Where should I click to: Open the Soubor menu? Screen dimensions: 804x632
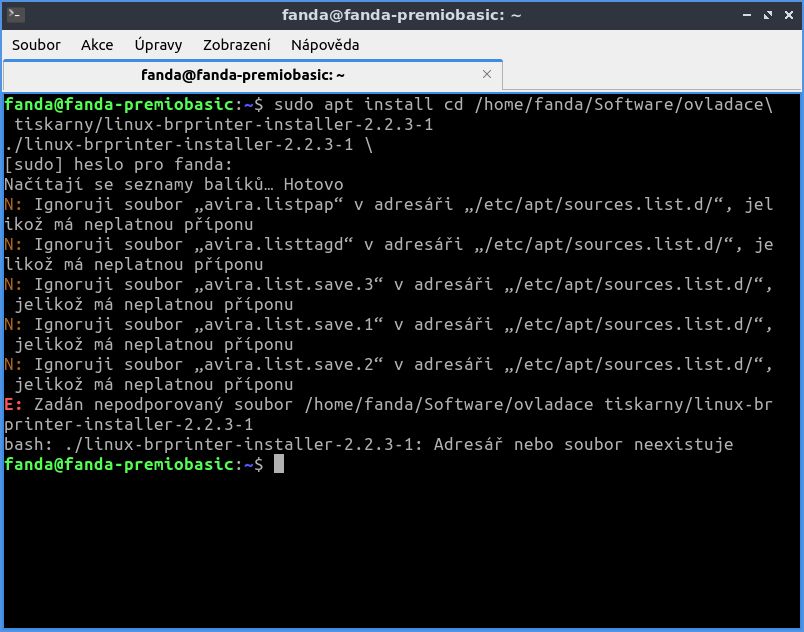[36, 45]
